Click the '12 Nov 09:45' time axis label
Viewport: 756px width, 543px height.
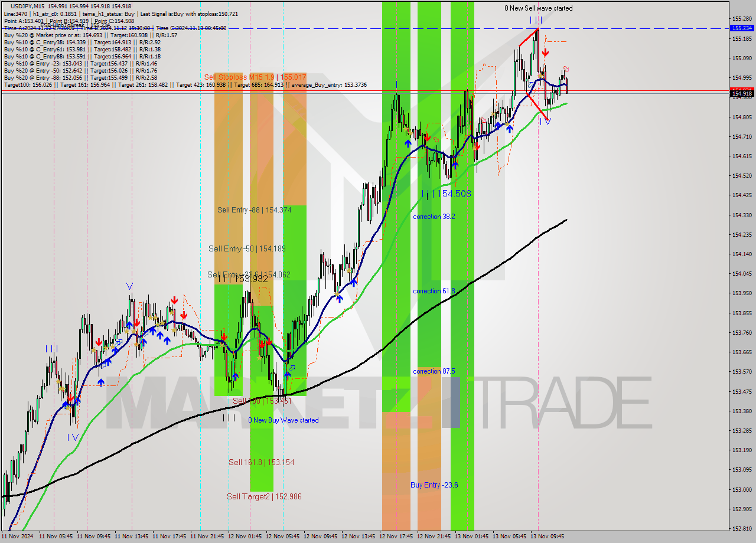point(321,537)
